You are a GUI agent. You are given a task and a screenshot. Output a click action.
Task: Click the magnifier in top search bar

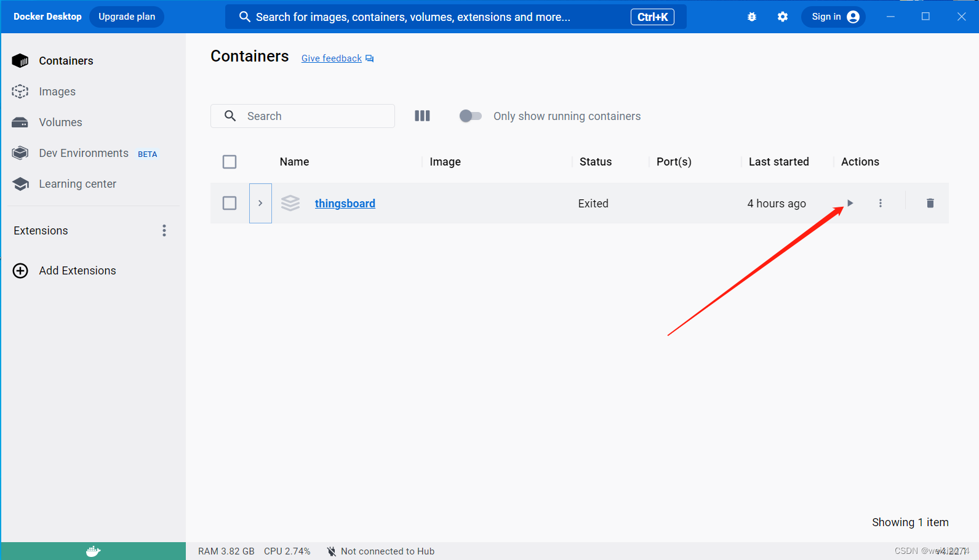244,17
